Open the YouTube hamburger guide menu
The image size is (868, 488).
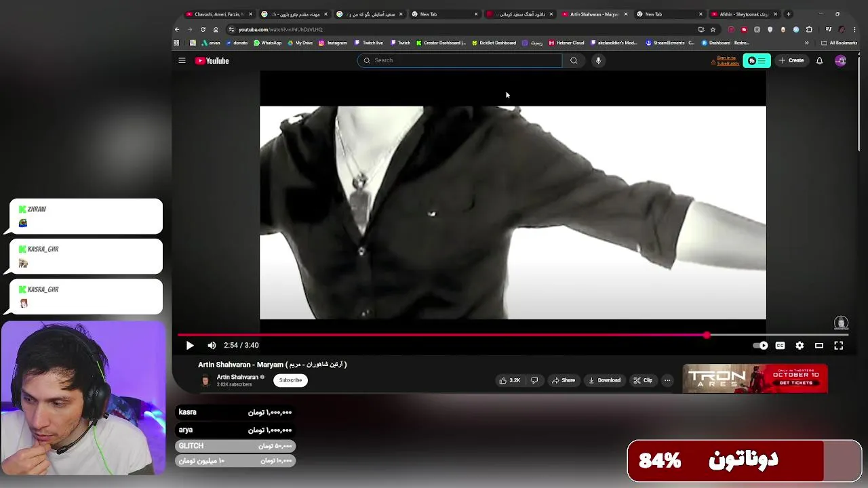[182, 60]
